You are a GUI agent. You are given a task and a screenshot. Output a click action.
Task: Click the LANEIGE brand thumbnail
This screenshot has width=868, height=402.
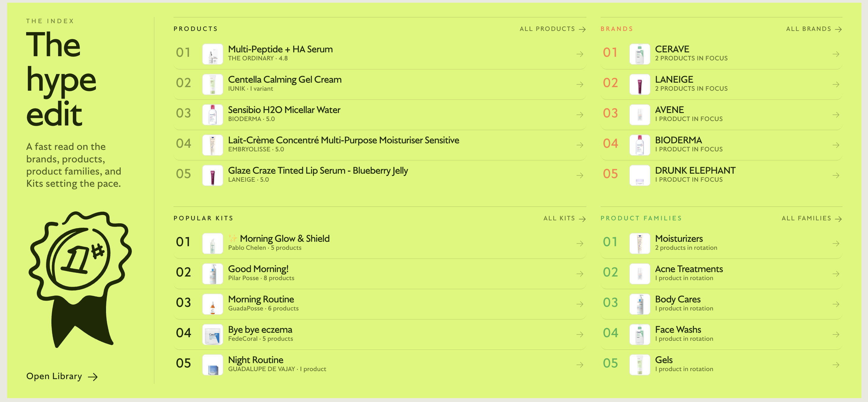(640, 84)
